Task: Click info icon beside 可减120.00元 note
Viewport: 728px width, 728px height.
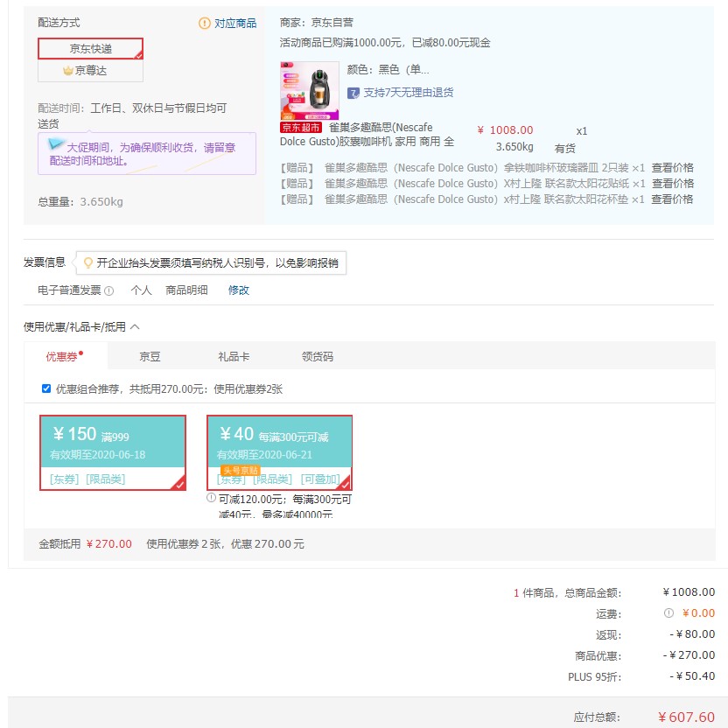Action: pyautogui.click(x=211, y=498)
